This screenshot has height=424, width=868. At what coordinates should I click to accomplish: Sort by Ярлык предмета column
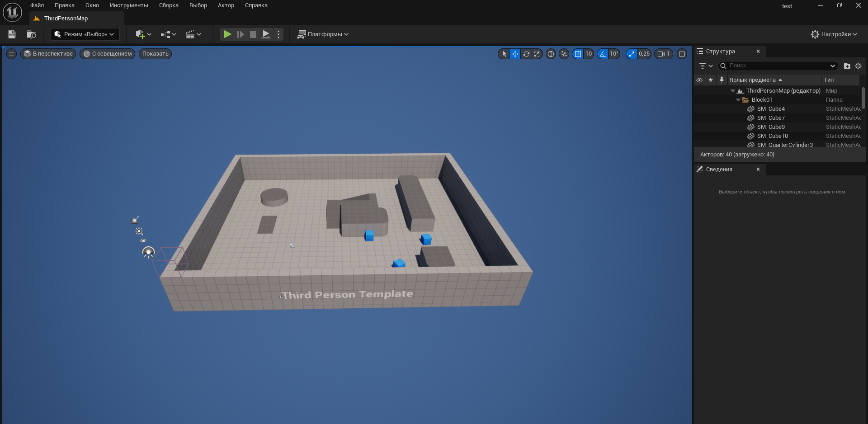(x=774, y=80)
